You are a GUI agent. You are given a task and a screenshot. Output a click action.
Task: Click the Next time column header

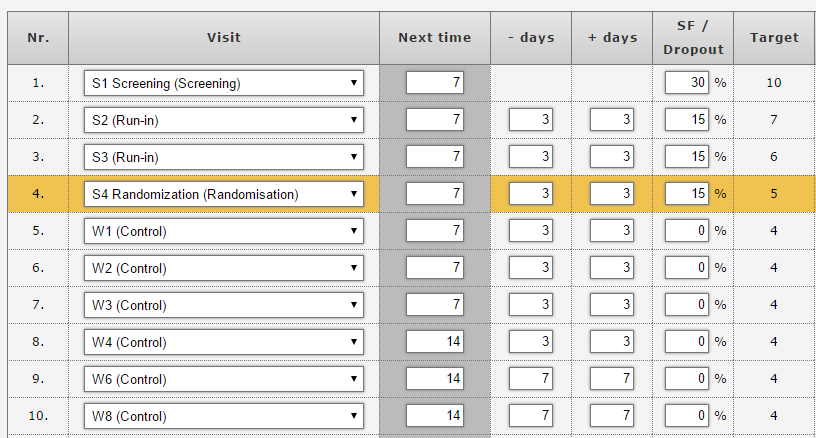click(x=434, y=38)
